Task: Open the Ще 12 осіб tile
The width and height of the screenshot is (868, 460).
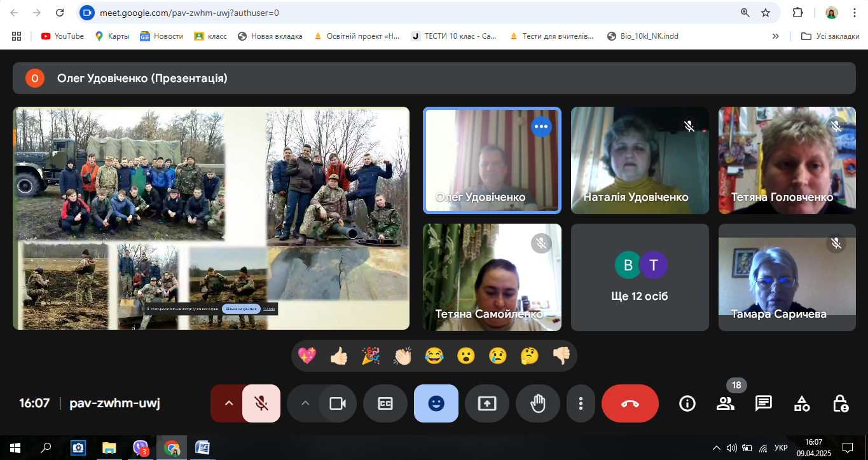Action: tap(640, 277)
